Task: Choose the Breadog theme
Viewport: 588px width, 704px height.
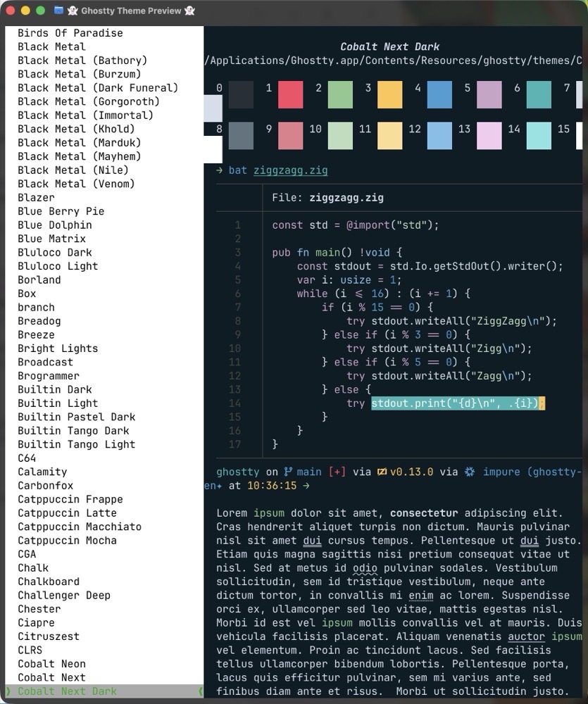Action: point(39,321)
